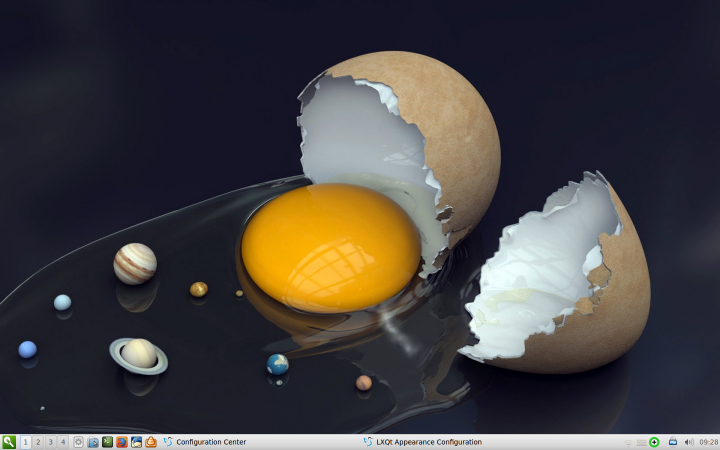Switch to virtual desktop 2
The width and height of the screenshot is (720, 450).
coord(38,442)
